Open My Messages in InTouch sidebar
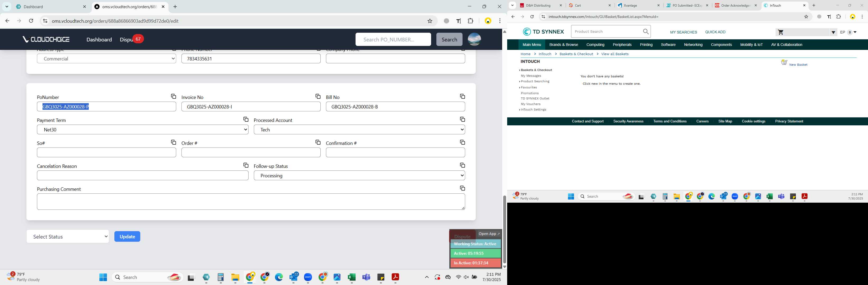Screen dimensions: 868x285 point(531,76)
